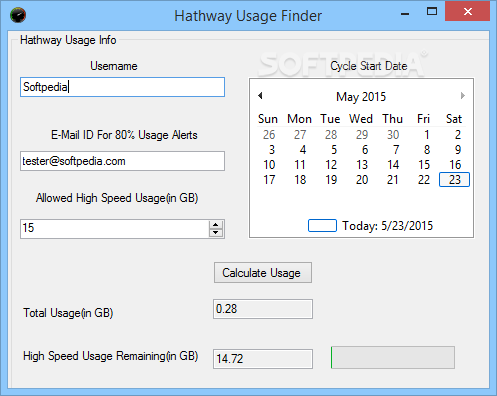This screenshot has height=396, width=497.
Task: Select May 17 in the calendar
Action: [x=269, y=180]
